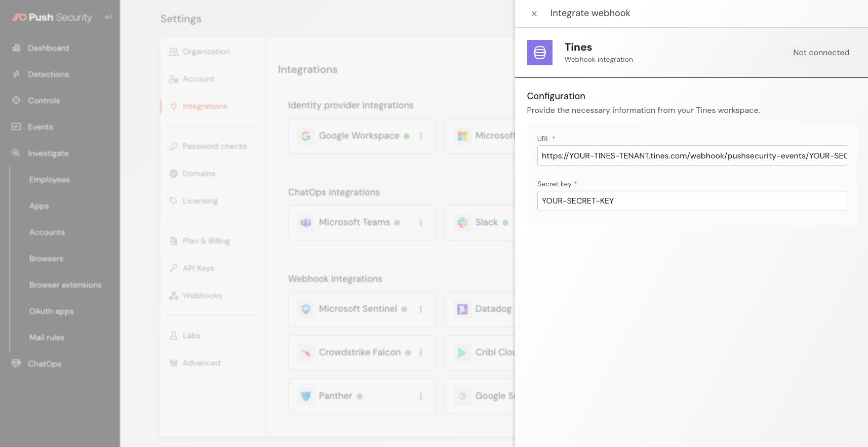Open OAuth apps under Investigate
This screenshot has width=868, height=447.
click(x=51, y=311)
